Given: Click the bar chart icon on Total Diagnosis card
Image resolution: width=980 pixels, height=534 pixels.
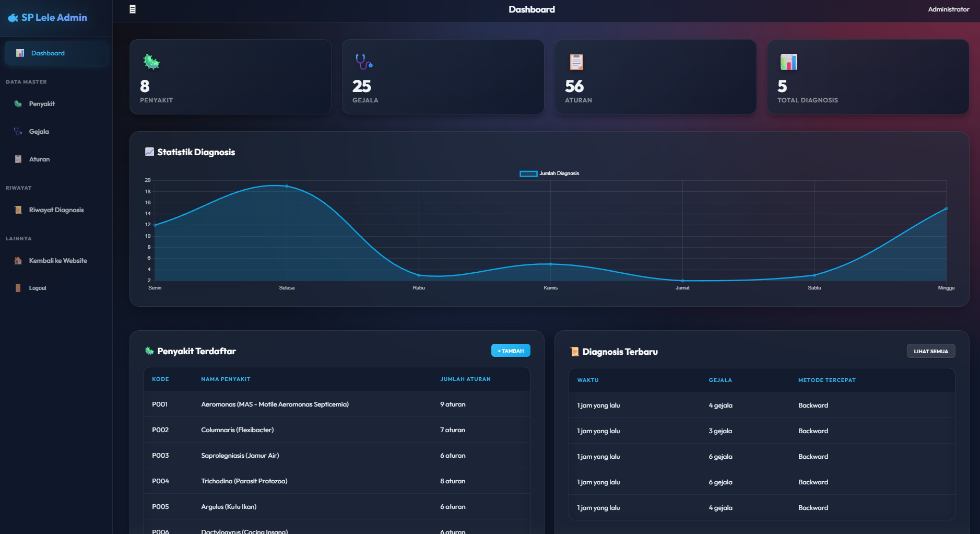Looking at the screenshot, I should [788, 61].
